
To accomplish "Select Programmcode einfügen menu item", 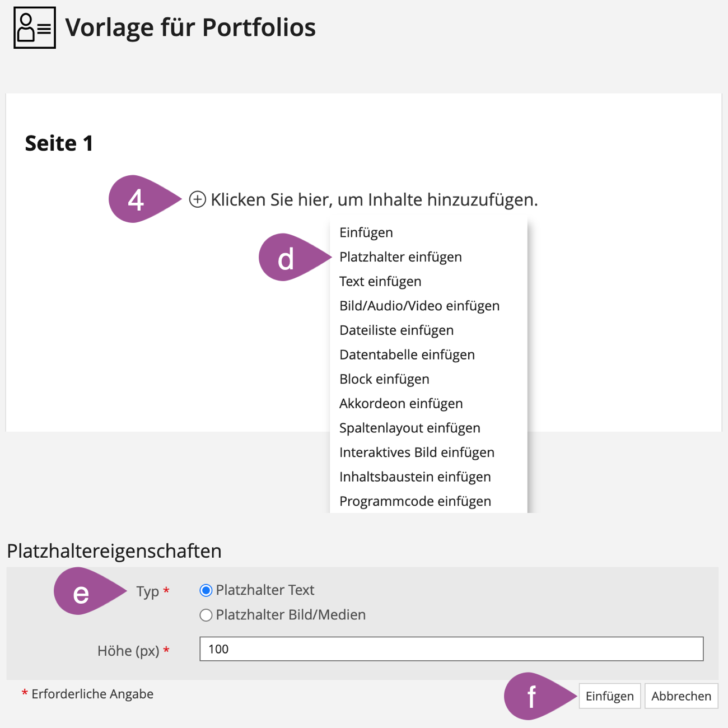I will pyautogui.click(x=415, y=501).
